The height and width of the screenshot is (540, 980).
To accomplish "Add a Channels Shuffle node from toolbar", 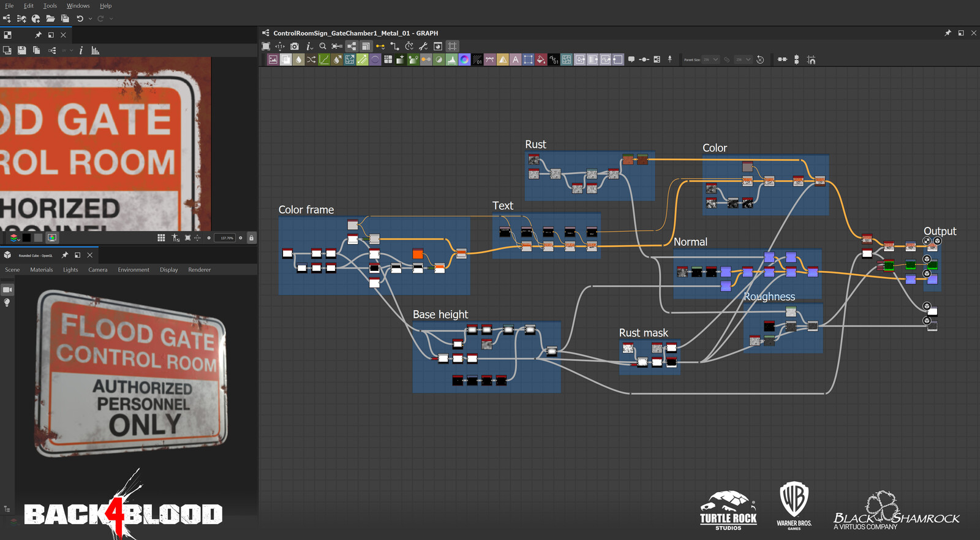I will (311, 59).
